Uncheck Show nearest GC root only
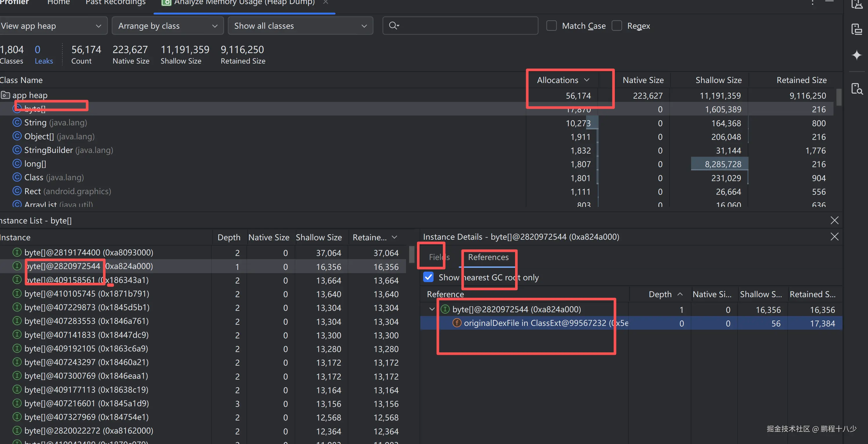 point(428,277)
